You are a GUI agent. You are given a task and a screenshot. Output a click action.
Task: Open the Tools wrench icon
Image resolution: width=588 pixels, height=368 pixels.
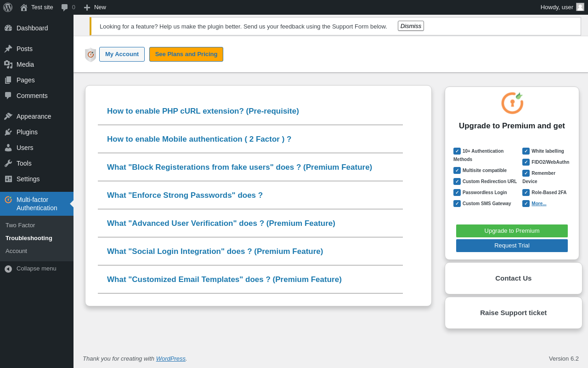(8, 163)
